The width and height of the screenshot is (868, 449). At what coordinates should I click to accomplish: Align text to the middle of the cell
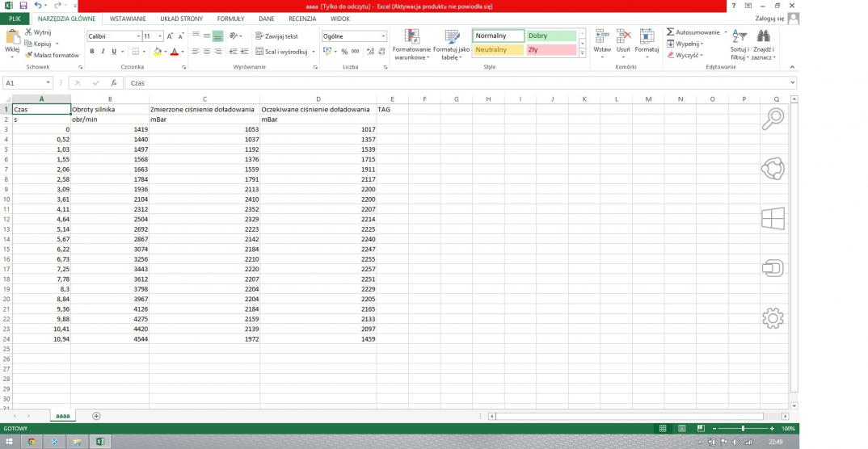(206, 36)
